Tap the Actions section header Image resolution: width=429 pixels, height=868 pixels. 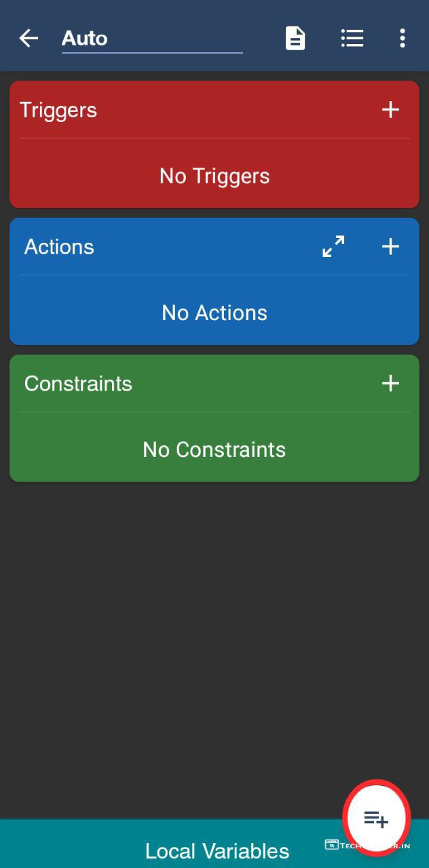(x=59, y=247)
